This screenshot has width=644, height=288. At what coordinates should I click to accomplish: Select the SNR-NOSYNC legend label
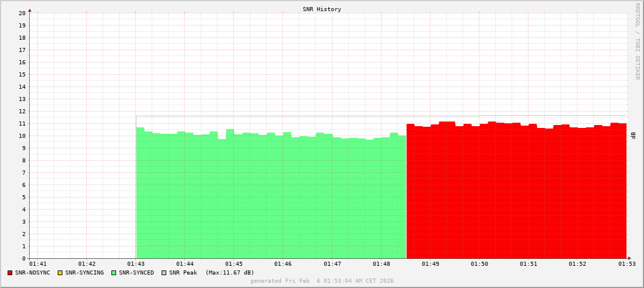pyautogui.click(x=33, y=273)
